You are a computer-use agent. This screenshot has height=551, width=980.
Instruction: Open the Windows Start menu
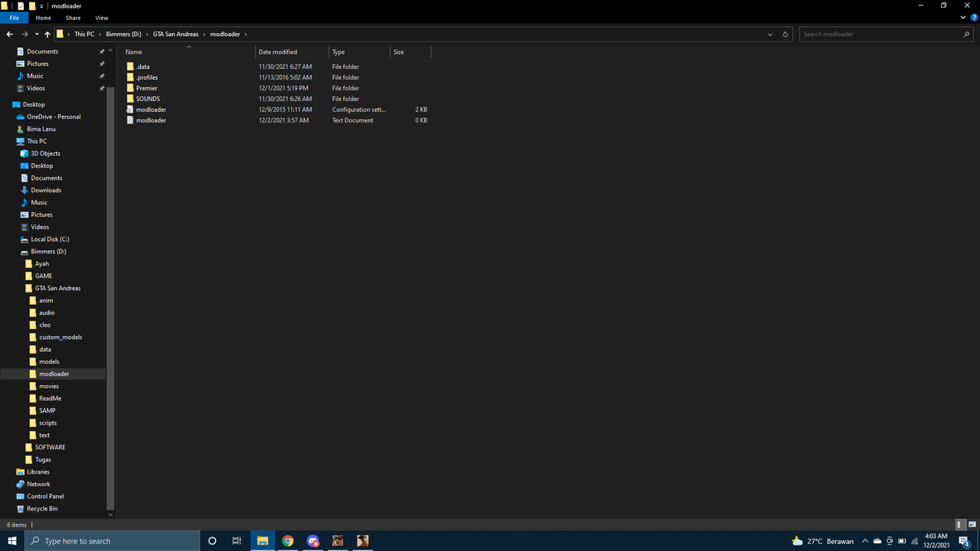(x=12, y=541)
